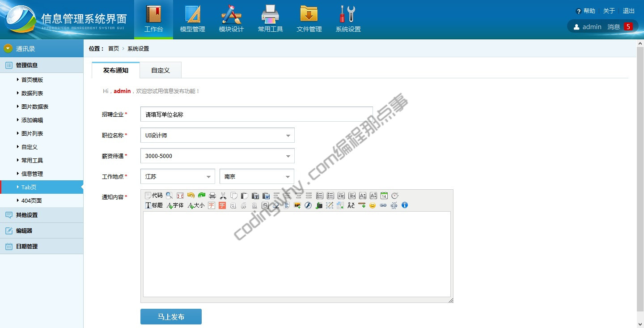Open 图片列表 in the sidebar
Screen dimensions: 644x328
click(x=32, y=134)
